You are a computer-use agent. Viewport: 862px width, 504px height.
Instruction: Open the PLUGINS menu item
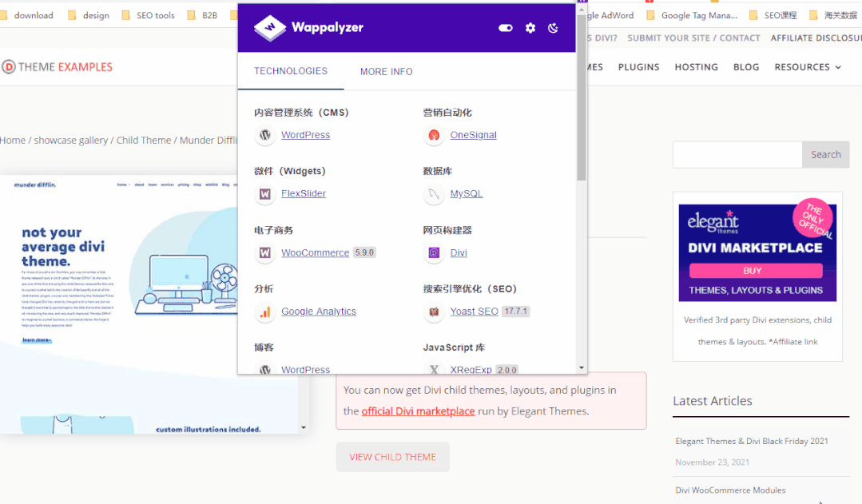tap(639, 67)
